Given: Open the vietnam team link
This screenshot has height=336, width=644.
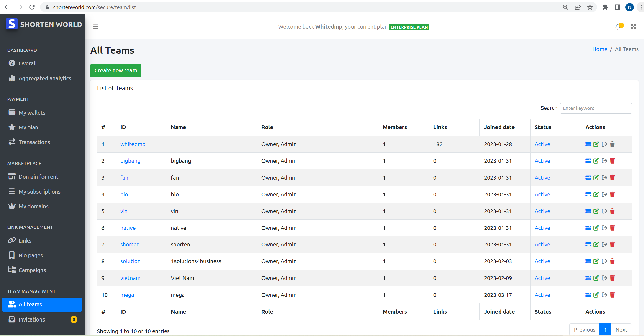Looking at the screenshot, I should coord(130,278).
